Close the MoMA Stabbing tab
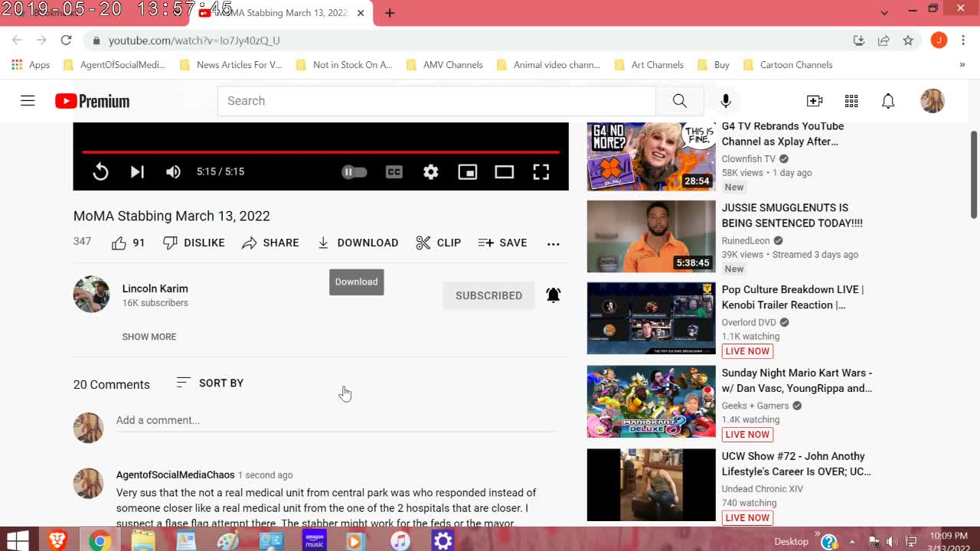 pyautogui.click(x=361, y=13)
